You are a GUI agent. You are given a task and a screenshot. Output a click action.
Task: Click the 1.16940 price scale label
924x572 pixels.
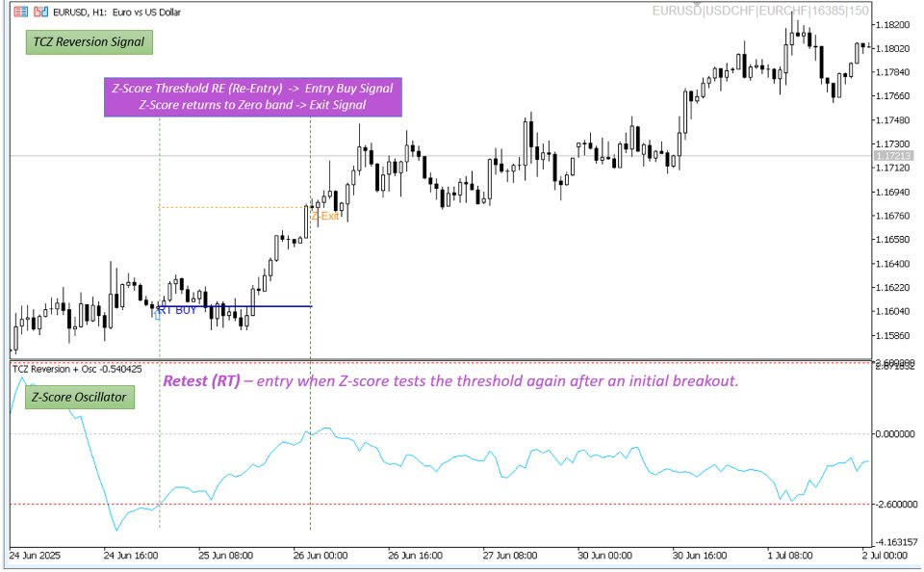pyautogui.click(x=893, y=192)
